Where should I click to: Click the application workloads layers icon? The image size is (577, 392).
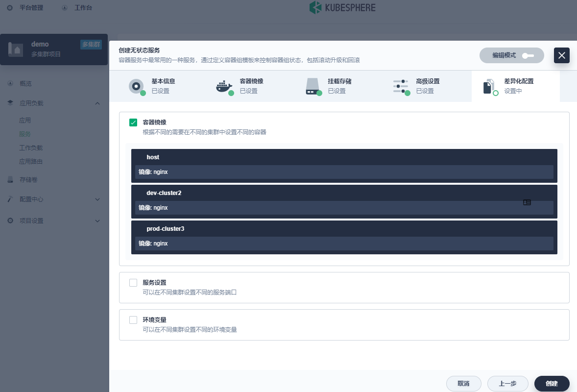(x=10, y=103)
